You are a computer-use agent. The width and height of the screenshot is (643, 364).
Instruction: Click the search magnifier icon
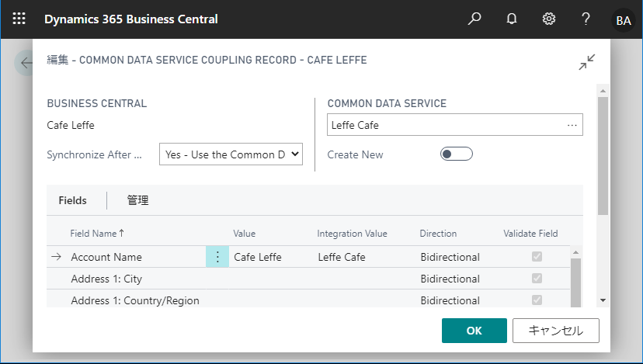[x=474, y=19]
